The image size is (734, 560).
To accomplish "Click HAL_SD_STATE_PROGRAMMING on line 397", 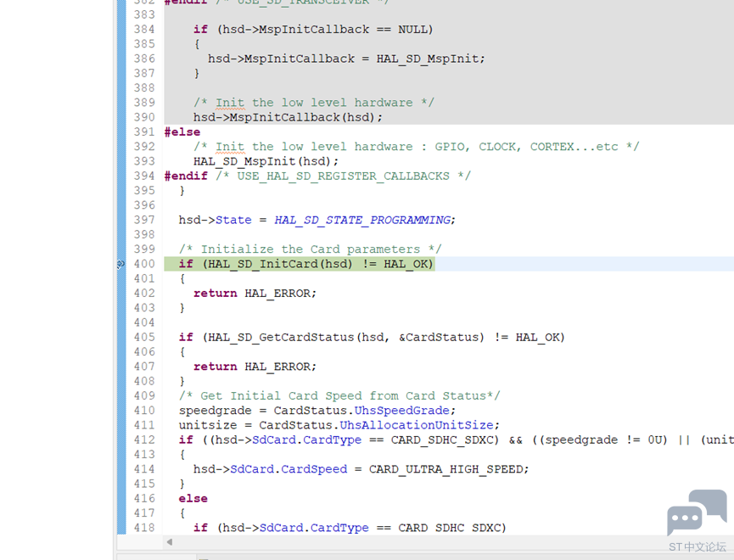I will tap(363, 220).
